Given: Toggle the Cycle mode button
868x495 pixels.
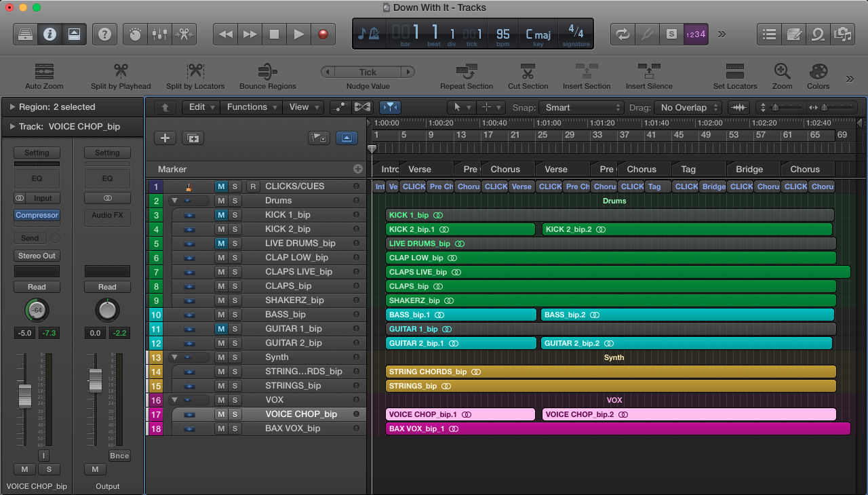Looking at the screenshot, I should (621, 34).
